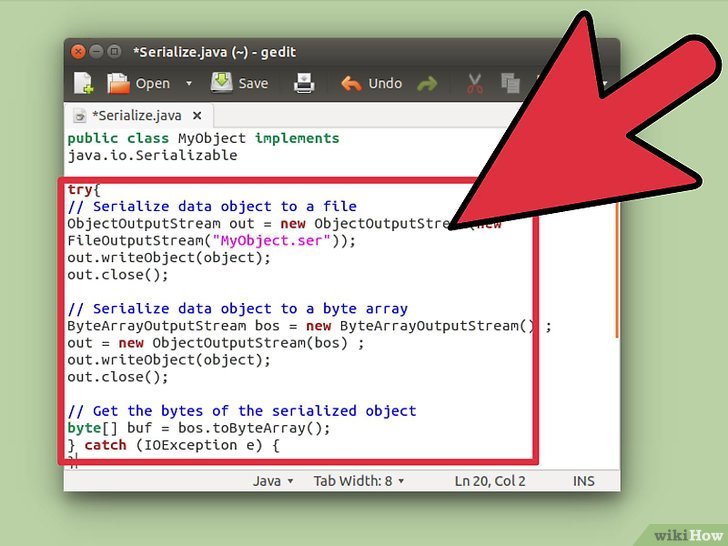
Task: Click the Undo arrow icon
Action: tap(351, 84)
